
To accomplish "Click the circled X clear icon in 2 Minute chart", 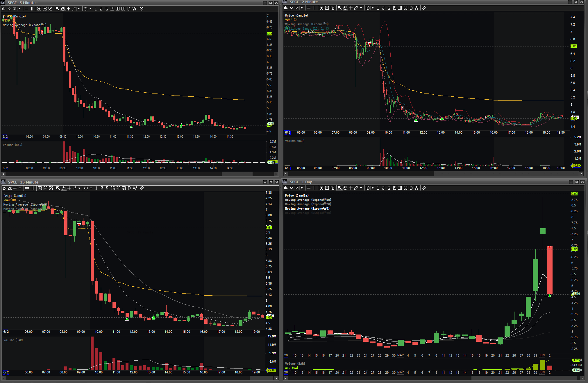I will (x=424, y=8).
